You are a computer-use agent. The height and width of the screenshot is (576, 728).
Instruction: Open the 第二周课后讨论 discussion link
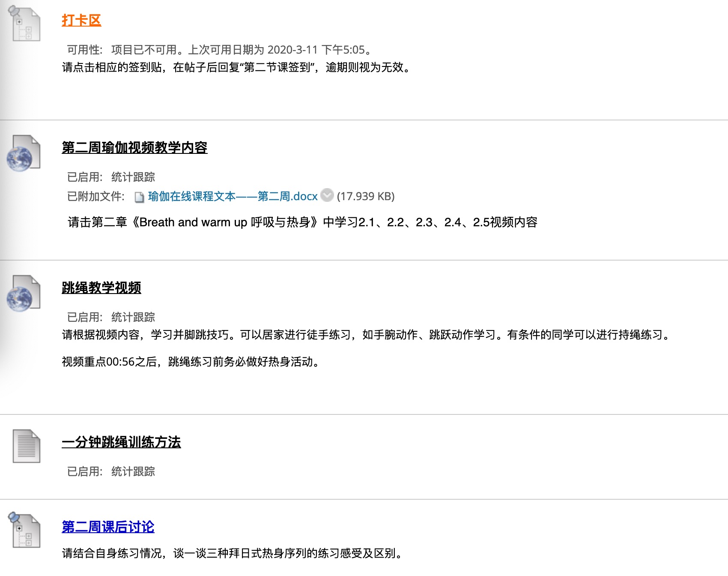pos(108,527)
